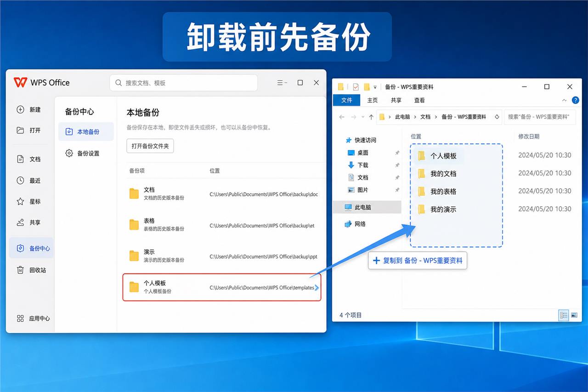The height and width of the screenshot is (392, 588).
Task: Open the Explorer 查看 tab
Action: 419,100
